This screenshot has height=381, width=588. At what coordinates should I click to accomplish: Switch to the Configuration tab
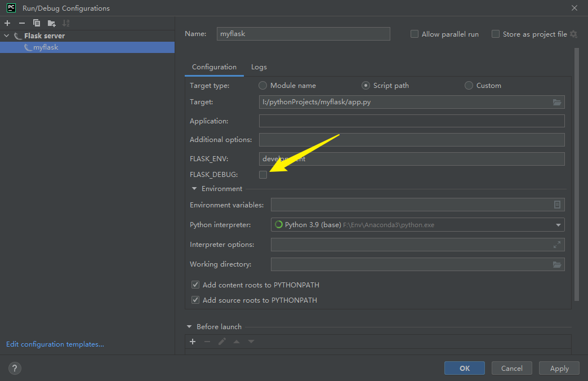coord(214,67)
